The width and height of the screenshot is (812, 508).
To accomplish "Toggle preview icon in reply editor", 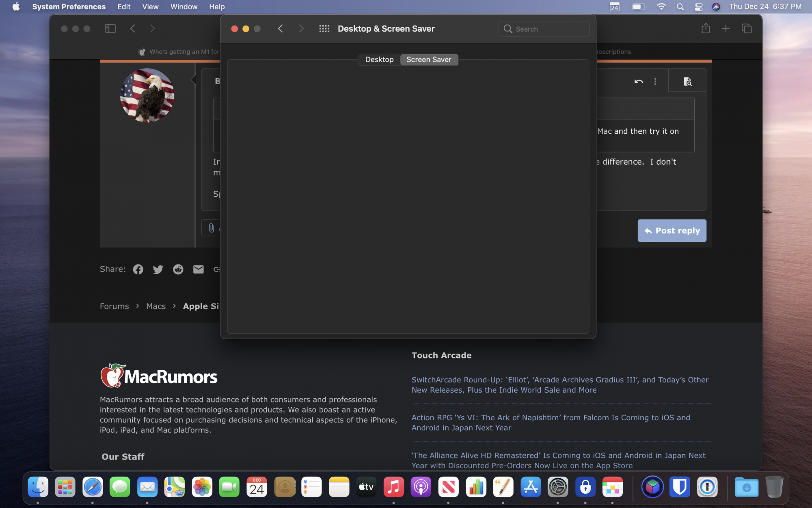I will coord(687,82).
